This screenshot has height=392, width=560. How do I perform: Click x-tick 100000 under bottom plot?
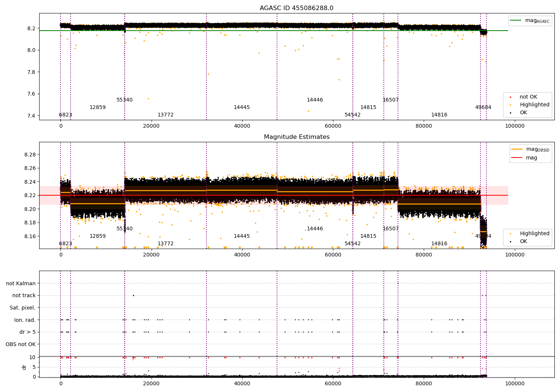click(514, 383)
